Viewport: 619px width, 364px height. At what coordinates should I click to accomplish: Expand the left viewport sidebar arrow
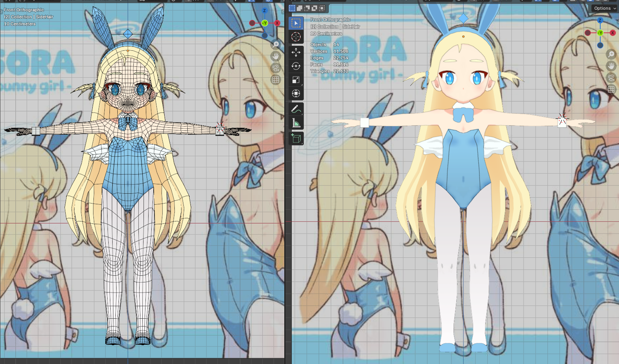[x=283, y=12]
